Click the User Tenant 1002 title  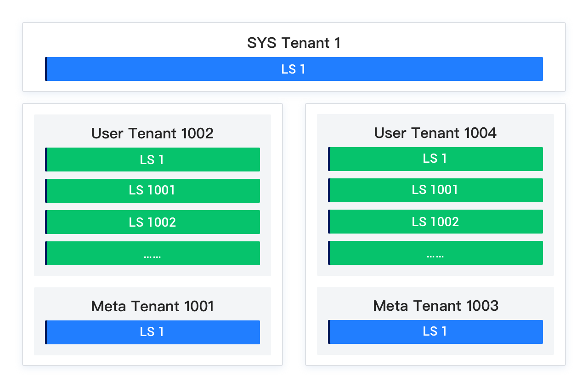(153, 134)
